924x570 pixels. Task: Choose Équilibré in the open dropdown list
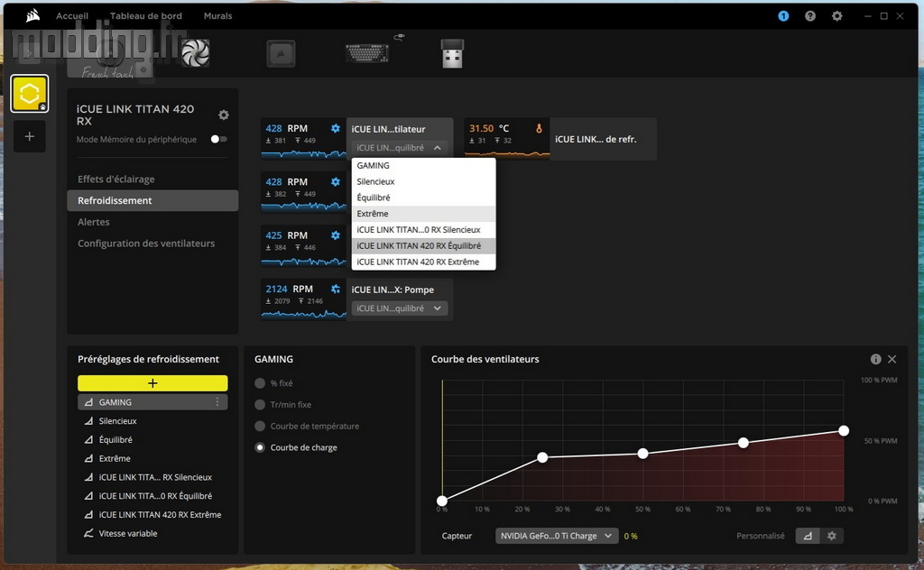coord(424,198)
